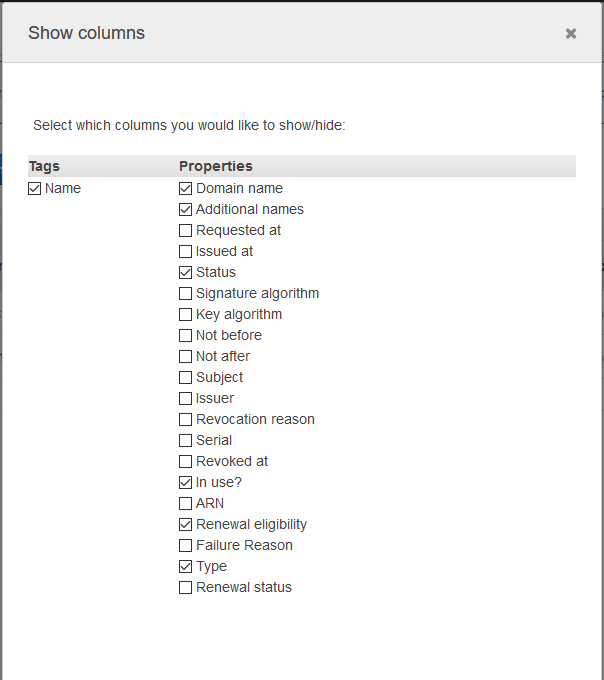Enable the ARN column checkbox

click(x=185, y=503)
